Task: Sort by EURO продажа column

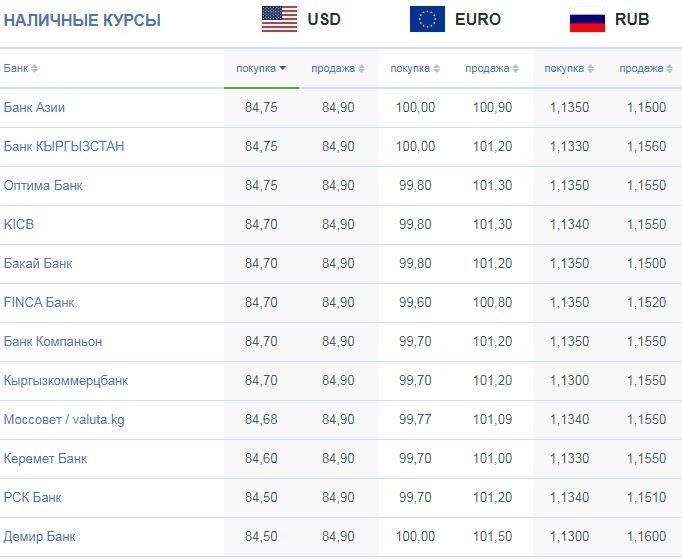Action: point(492,68)
